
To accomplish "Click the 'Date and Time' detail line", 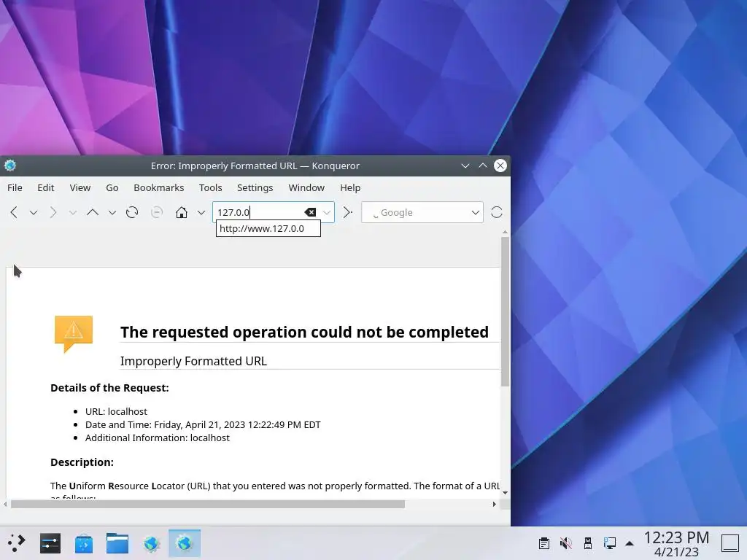I will click(x=203, y=424).
